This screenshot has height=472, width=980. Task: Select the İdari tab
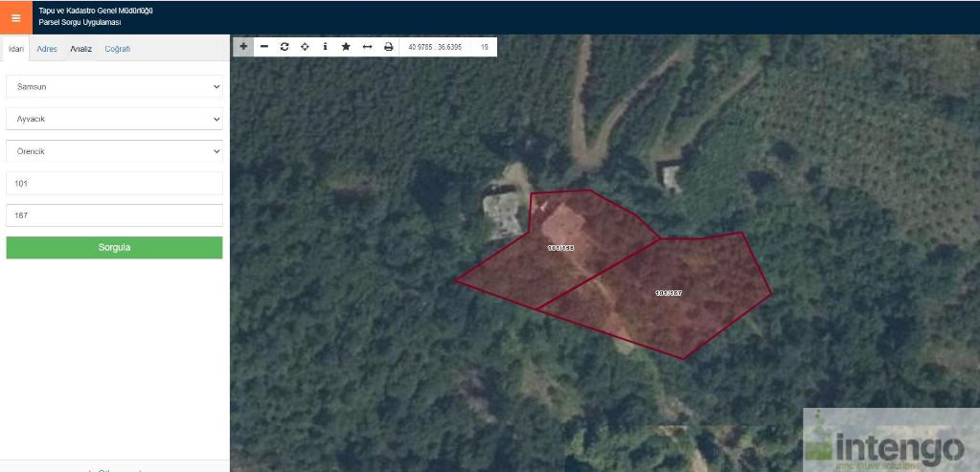(16, 49)
